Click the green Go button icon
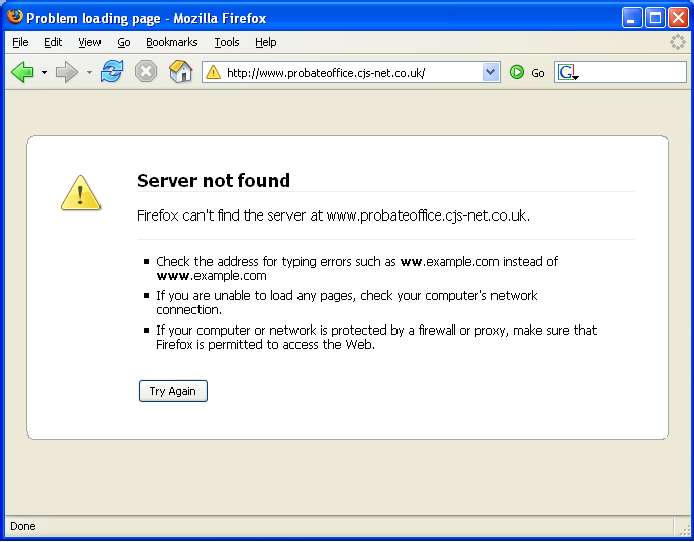This screenshot has width=694, height=542. pos(517,72)
